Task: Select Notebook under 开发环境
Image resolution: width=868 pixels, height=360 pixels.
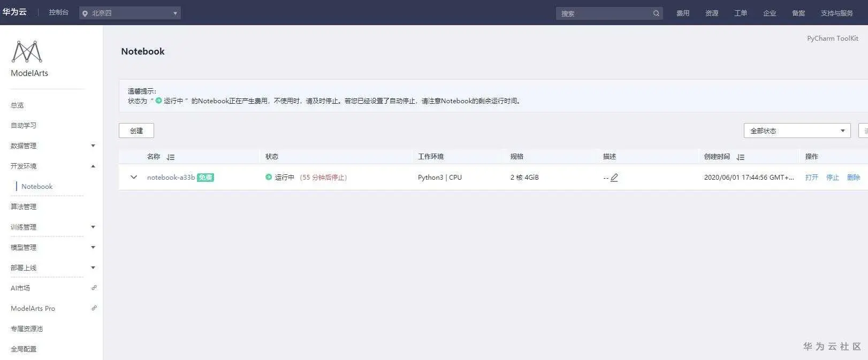Action: pyautogui.click(x=37, y=186)
